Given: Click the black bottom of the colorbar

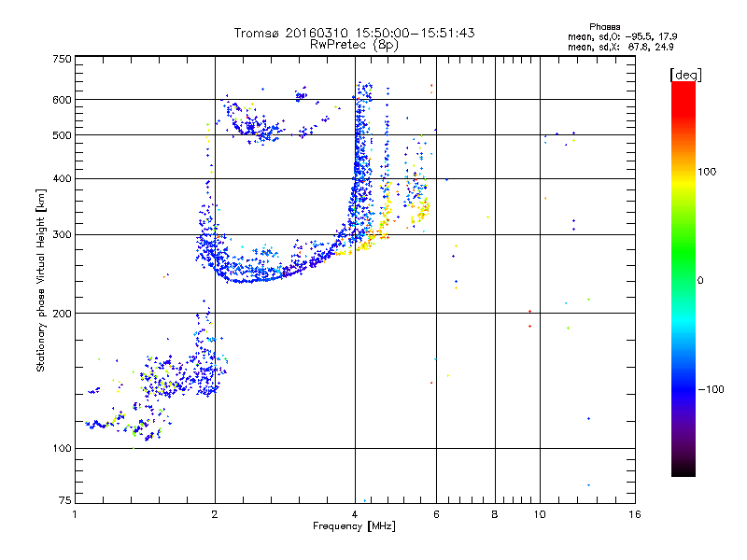Looking at the screenshot, I should click(684, 469).
